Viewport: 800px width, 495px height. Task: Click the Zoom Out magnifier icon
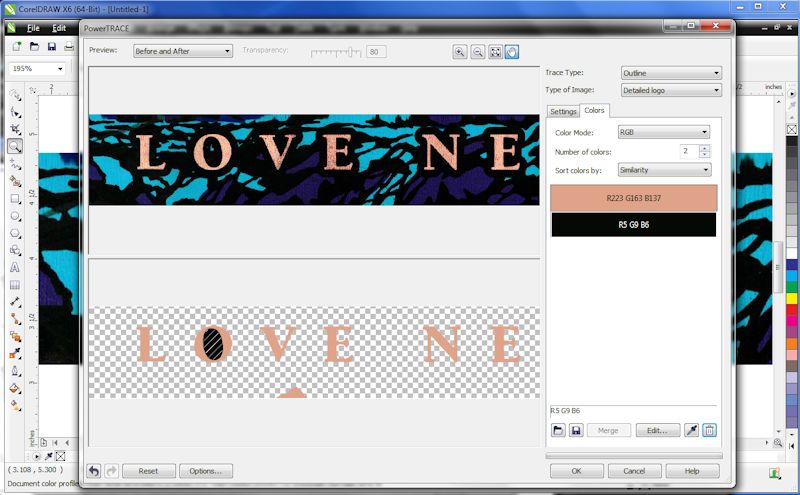click(x=478, y=52)
